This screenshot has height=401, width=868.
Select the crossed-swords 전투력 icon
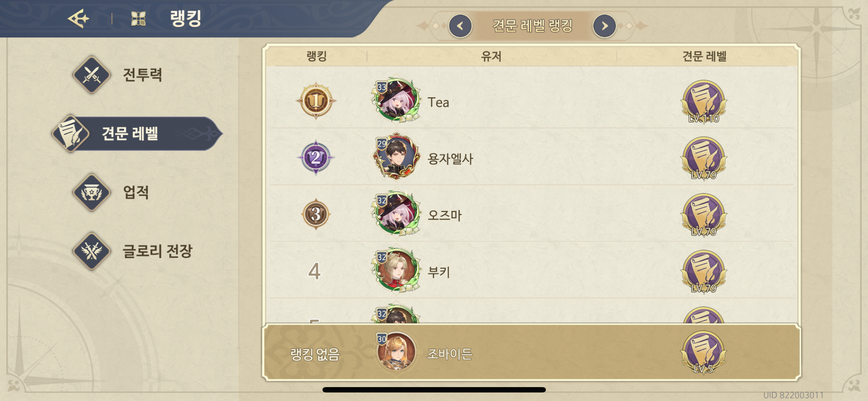click(x=92, y=75)
